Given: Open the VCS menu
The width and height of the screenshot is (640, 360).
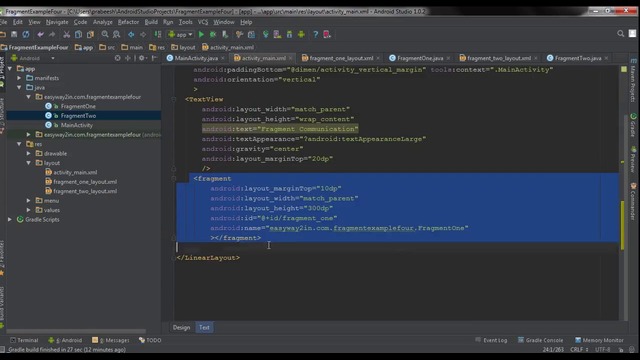Looking at the screenshot, I should coord(203,22).
